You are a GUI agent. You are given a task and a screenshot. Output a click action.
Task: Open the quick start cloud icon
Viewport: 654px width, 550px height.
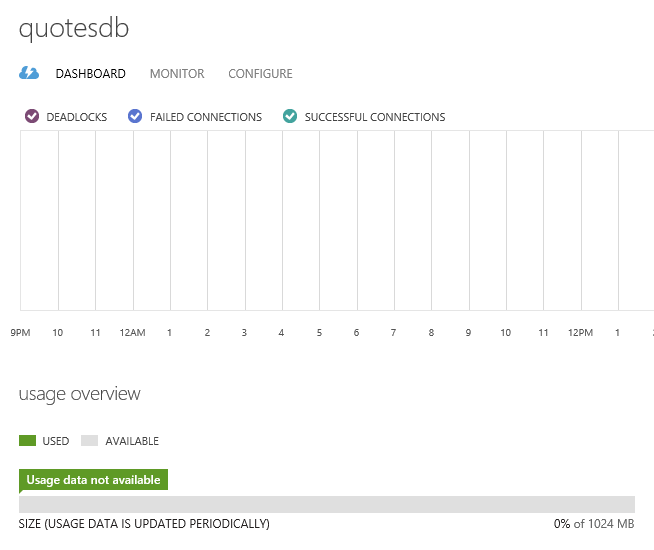[x=29, y=73]
